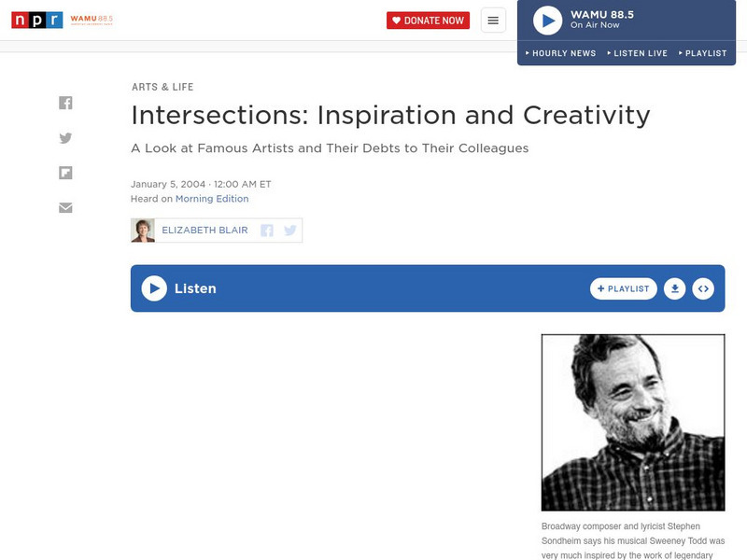The image size is (747, 560).
Task: Download the audio story
Action: [674, 289]
